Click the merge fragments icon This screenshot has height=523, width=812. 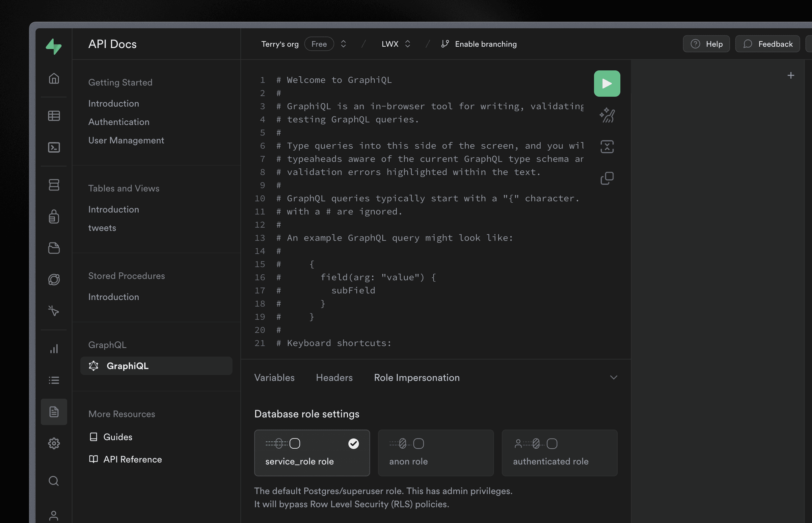click(x=607, y=147)
